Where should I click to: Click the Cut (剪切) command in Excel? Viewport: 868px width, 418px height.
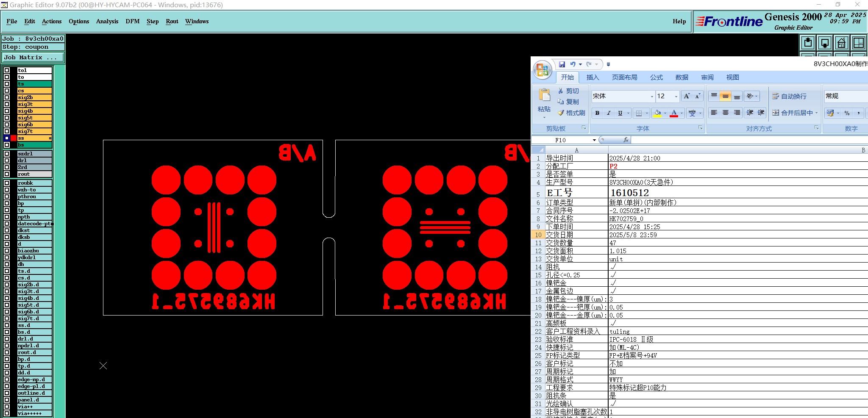pyautogui.click(x=568, y=91)
